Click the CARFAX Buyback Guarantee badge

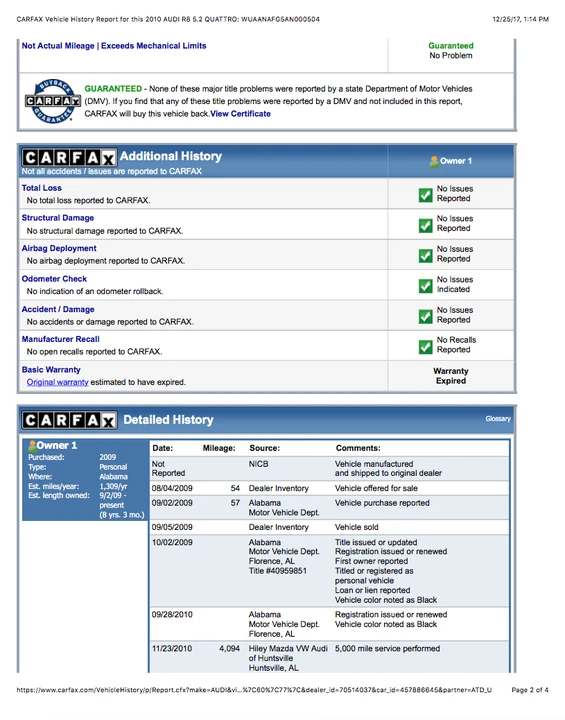coord(53,101)
